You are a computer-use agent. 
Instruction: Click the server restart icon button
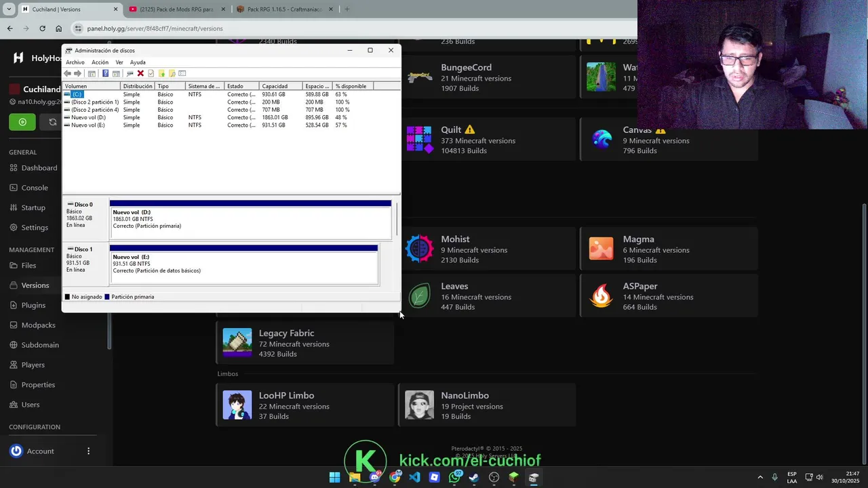(x=52, y=122)
